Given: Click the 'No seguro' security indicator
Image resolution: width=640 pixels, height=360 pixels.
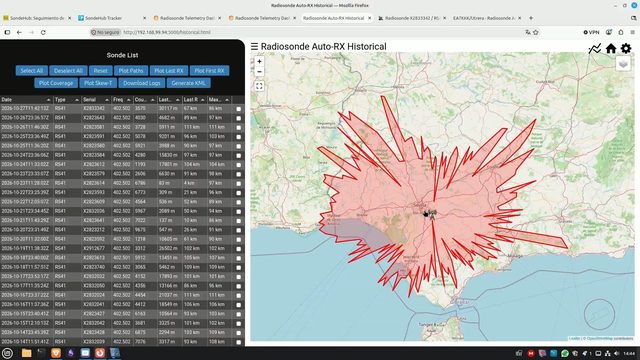Looking at the screenshot, I should coord(105,32).
